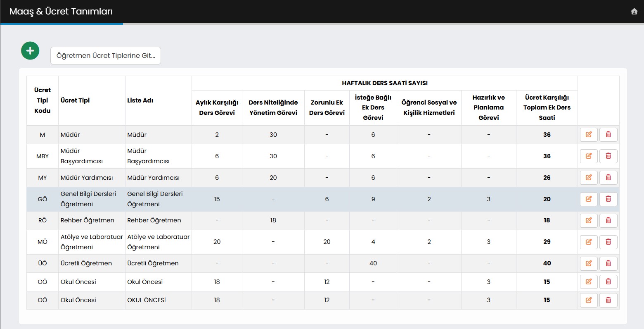Click the value 15 in the GÖ row

[217, 199]
